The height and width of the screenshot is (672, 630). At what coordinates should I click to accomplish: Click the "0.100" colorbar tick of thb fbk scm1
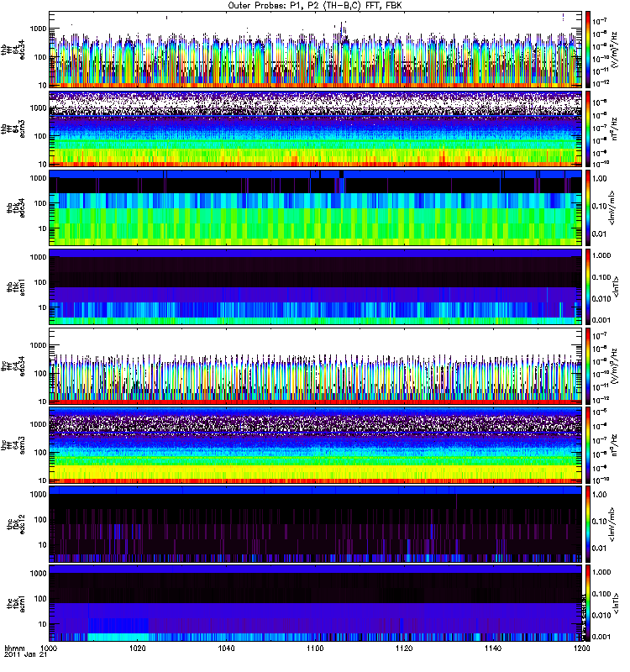click(x=601, y=277)
